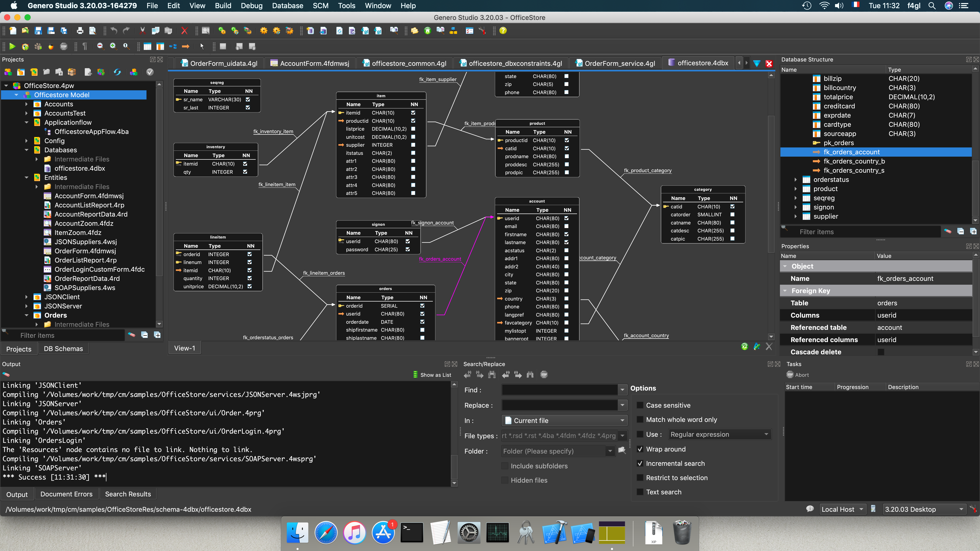Viewport: 980px width, 551px height.
Task: Toggle the Case sensitive checkbox
Action: click(x=640, y=405)
